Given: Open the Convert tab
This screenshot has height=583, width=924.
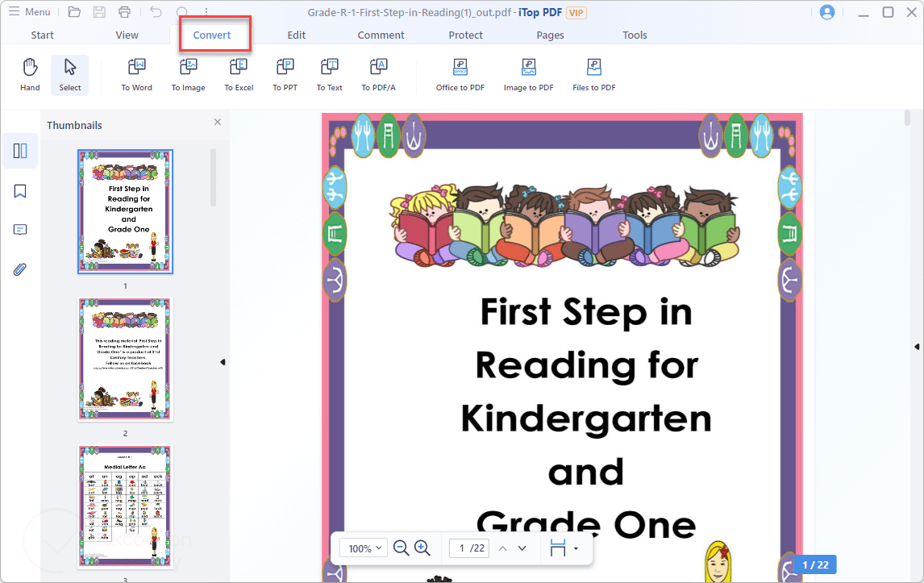Looking at the screenshot, I should click(x=212, y=35).
